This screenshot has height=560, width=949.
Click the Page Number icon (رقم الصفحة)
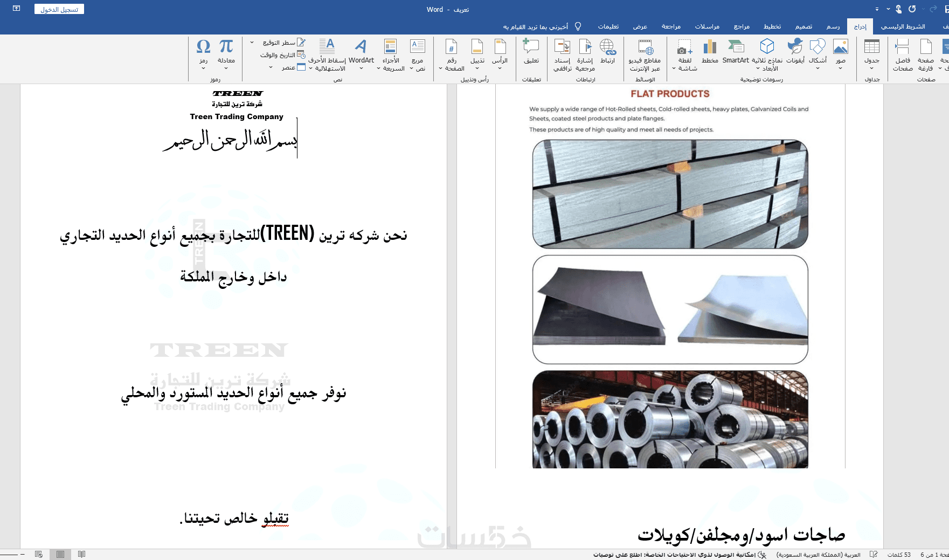click(x=452, y=47)
